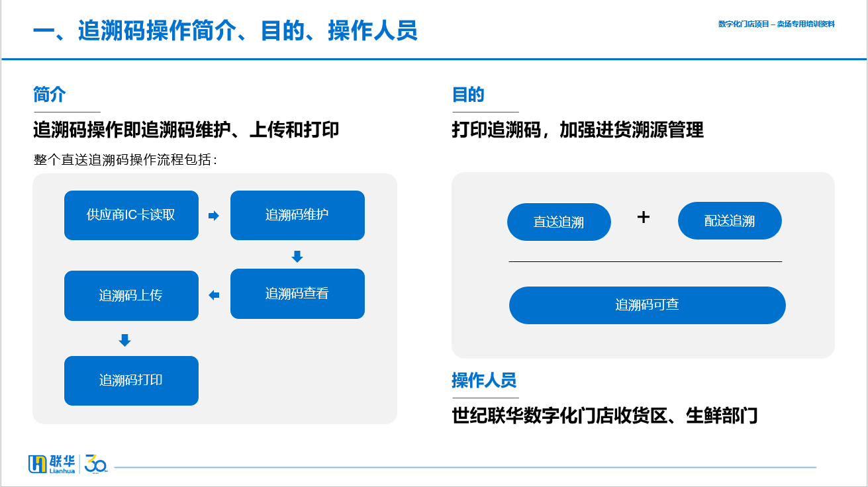Click the 追溯码上传 flow box
Image resolution: width=868 pixels, height=487 pixels.
[131, 296]
